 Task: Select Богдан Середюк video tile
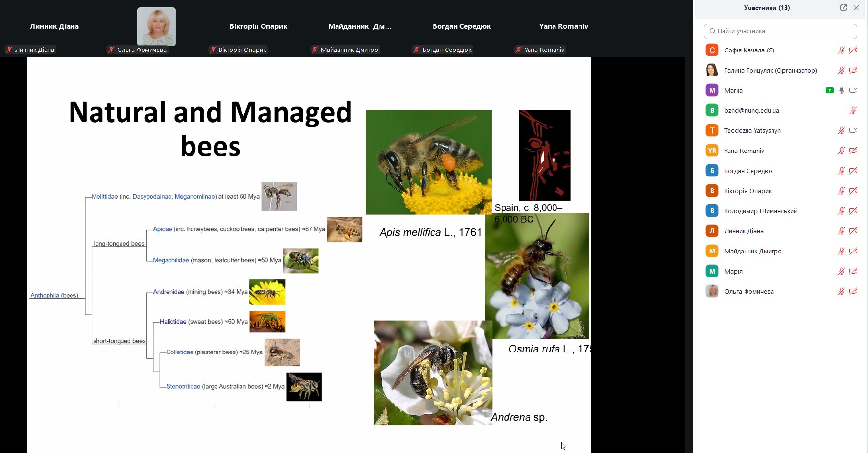point(461,27)
